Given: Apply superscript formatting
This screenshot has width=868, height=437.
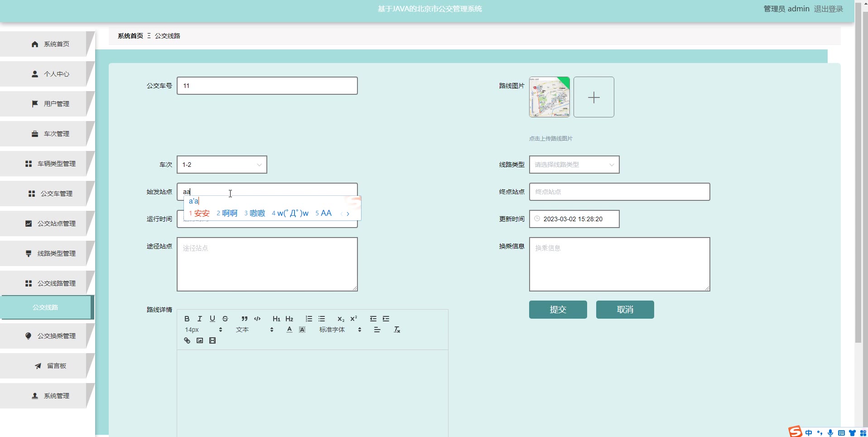Looking at the screenshot, I should [x=354, y=319].
